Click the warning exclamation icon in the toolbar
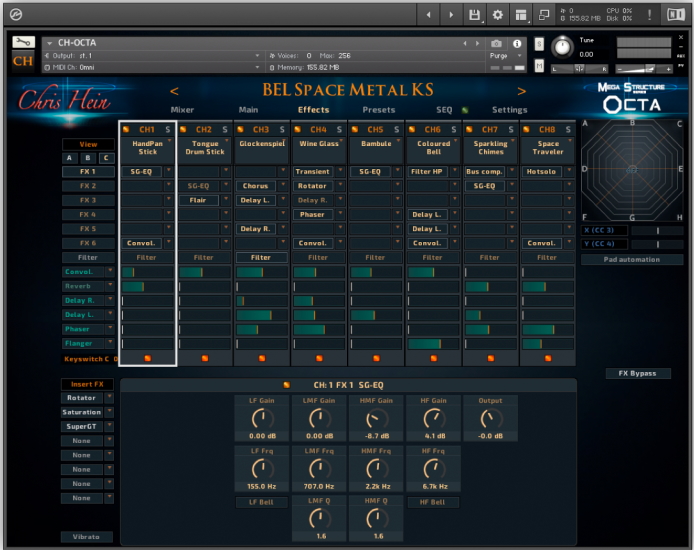Image resolution: width=694 pixels, height=550 pixels. (x=650, y=15)
